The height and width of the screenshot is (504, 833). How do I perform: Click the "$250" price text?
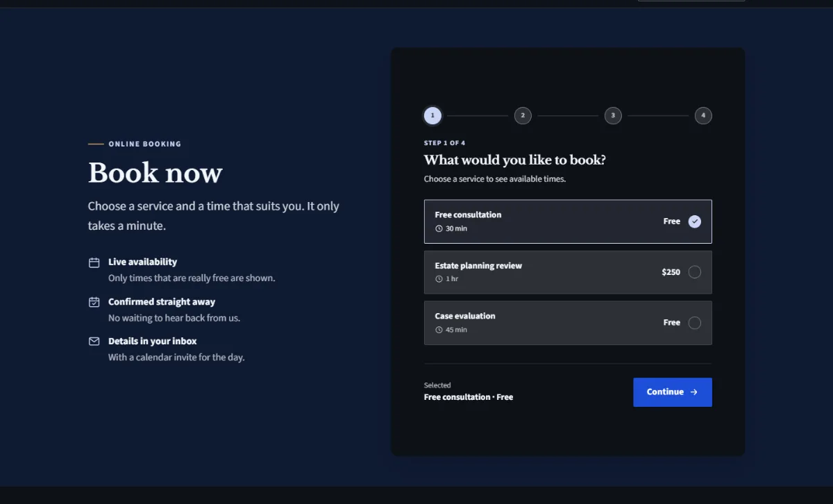click(x=671, y=272)
